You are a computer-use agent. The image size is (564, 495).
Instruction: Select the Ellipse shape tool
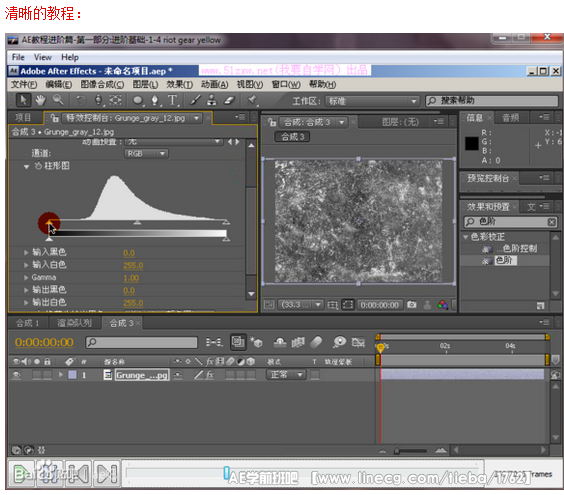coord(138,100)
